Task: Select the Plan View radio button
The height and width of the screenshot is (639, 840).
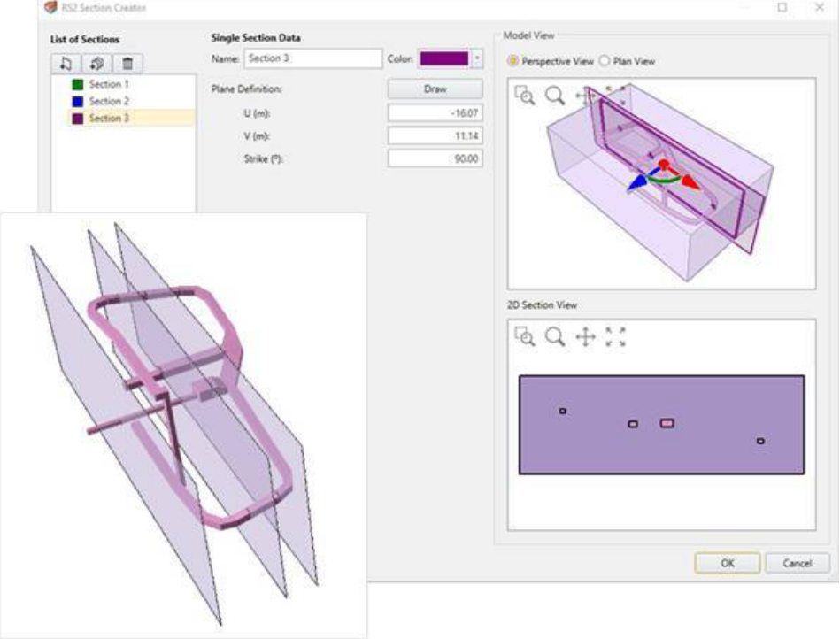Action: [x=605, y=61]
